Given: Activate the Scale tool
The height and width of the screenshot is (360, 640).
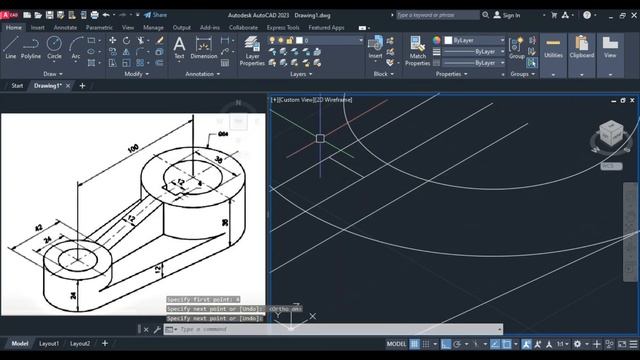Looking at the screenshot, I should (x=127, y=63).
